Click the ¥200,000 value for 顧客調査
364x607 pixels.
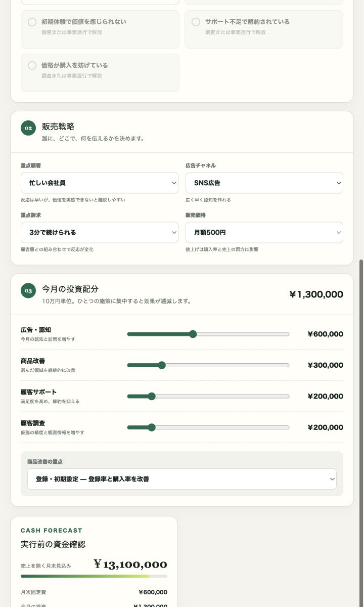(325, 427)
